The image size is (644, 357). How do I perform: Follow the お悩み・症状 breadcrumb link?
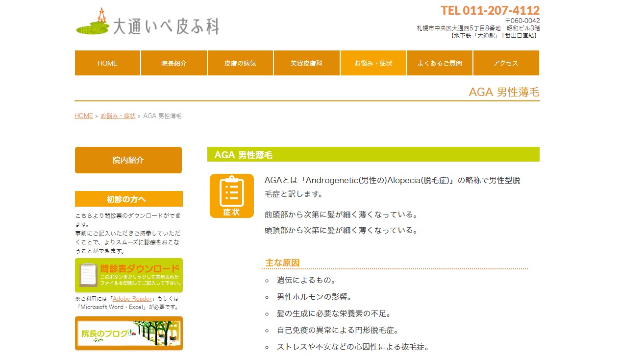(118, 116)
